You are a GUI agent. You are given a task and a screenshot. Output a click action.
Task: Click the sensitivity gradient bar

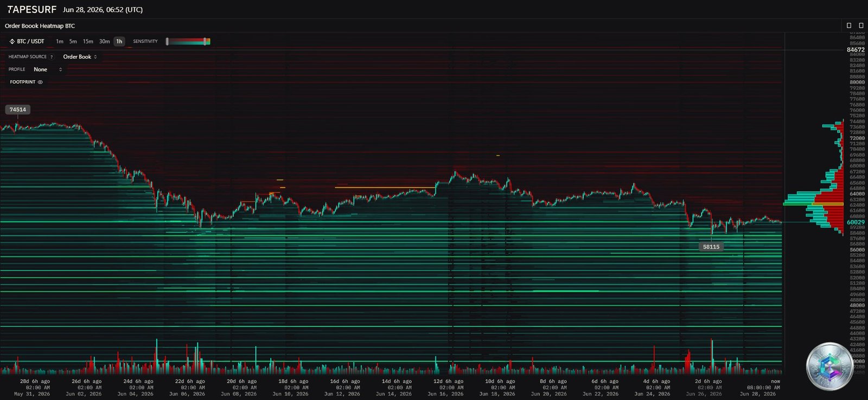[x=188, y=41]
